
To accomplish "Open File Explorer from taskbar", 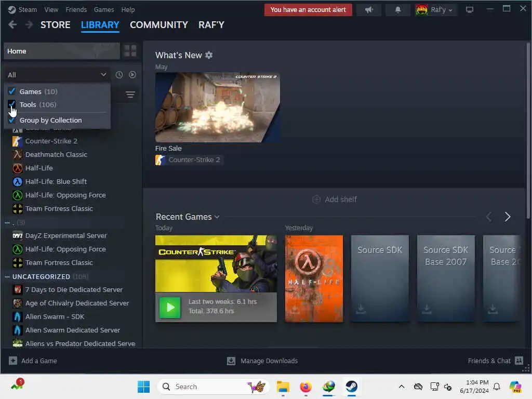I will pyautogui.click(x=283, y=387).
